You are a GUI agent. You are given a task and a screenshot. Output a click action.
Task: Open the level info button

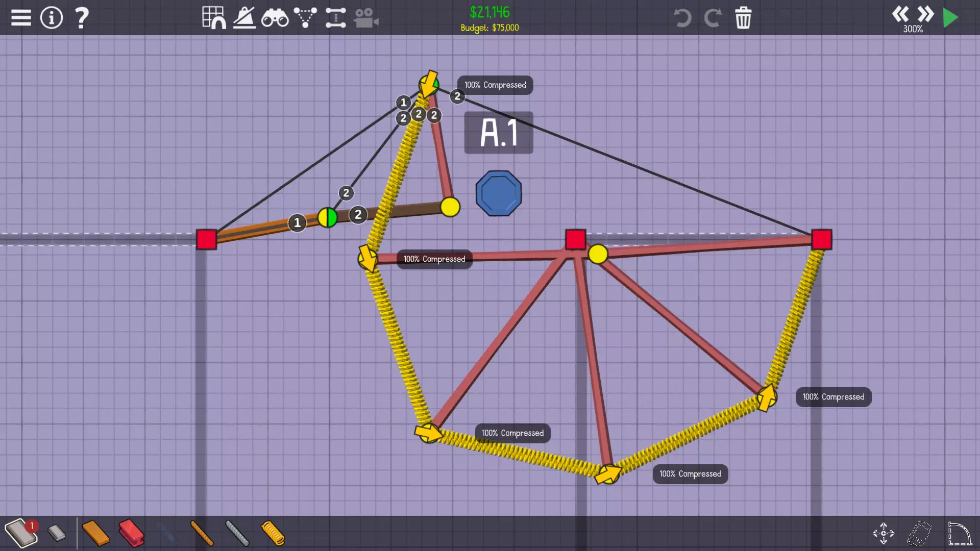tap(51, 18)
